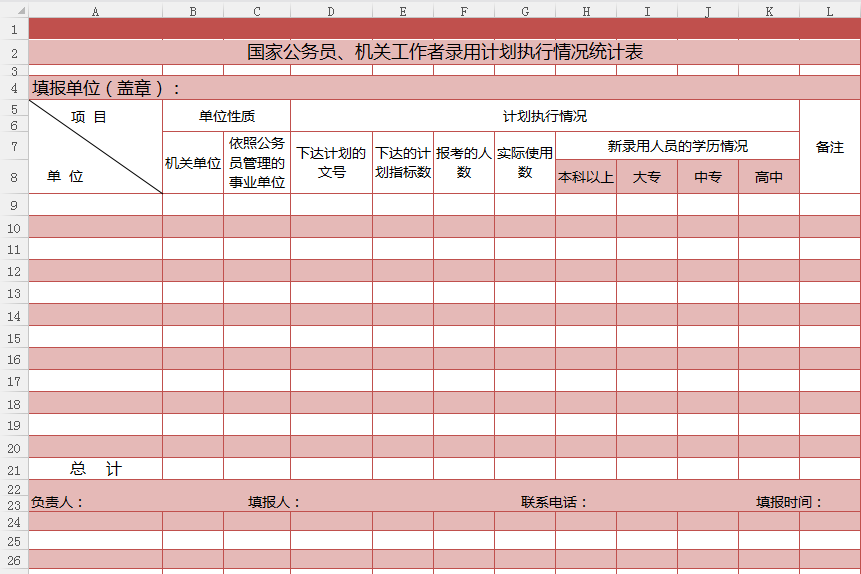
Task: Click the row 21 header
Action: [x=14, y=469]
